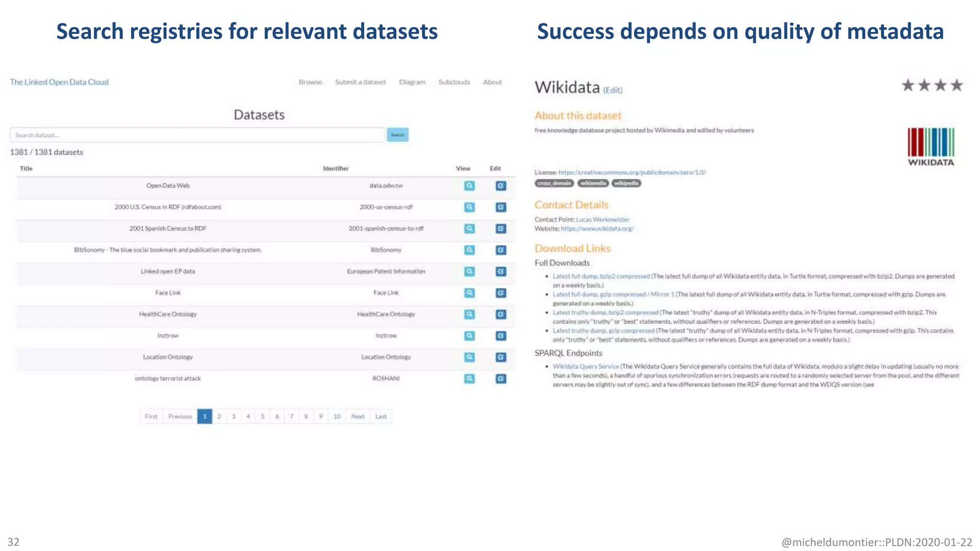Open view icon for Open Data Web
Viewport: 980px width, 551px height.
(x=469, y=186)
